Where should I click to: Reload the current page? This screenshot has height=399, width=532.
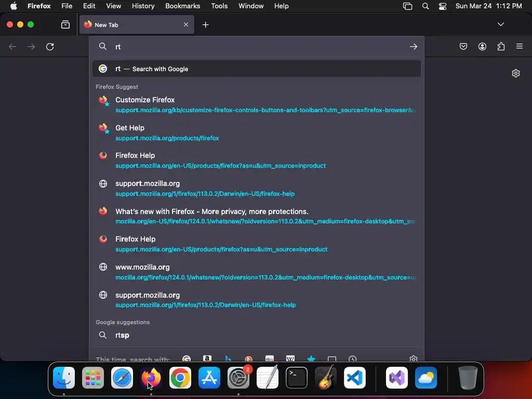coord(50,46)
